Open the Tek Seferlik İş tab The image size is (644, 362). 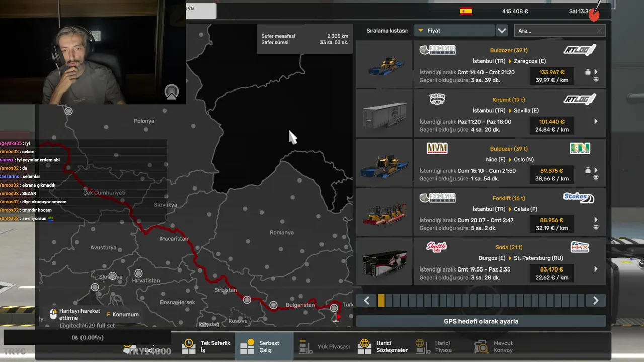206,346
